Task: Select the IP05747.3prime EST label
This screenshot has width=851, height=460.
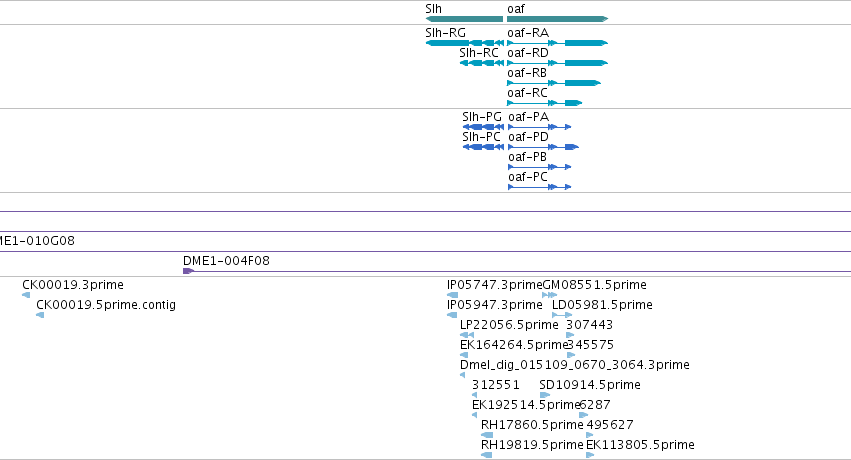Action: point(494,285)
